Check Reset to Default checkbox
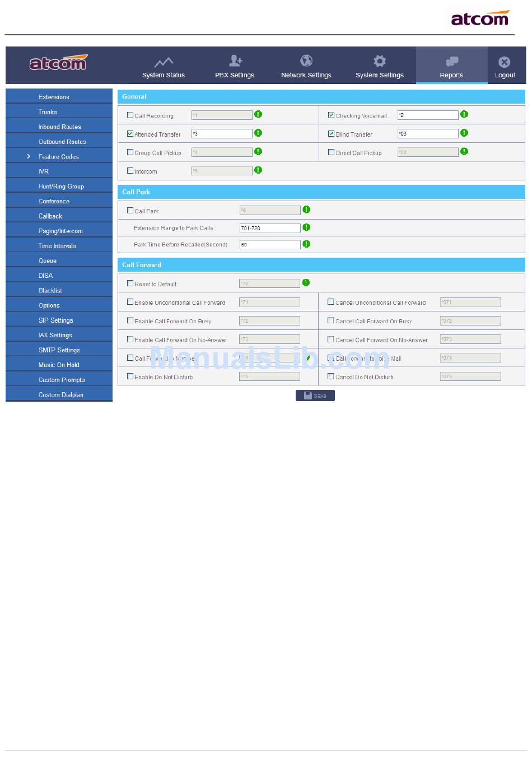The image size is (532, 777). tap(130, 283)
